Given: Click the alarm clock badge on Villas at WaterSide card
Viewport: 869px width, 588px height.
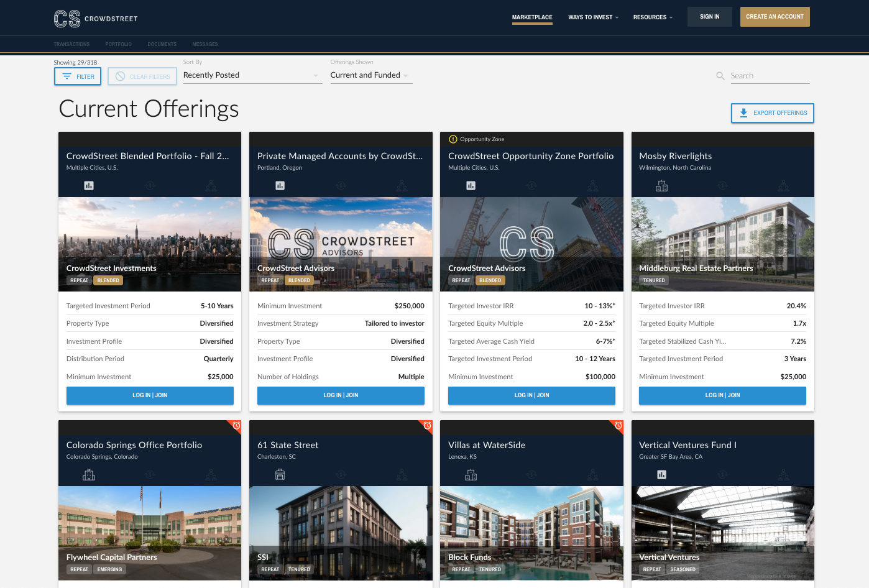Looking at the screenshot, I should [618, 426].
